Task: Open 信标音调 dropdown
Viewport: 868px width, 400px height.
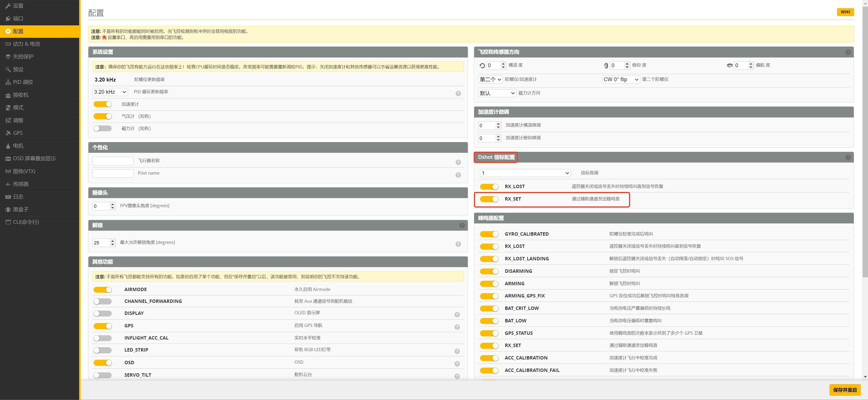Action: pyautogui.click(x=525, y=173)
